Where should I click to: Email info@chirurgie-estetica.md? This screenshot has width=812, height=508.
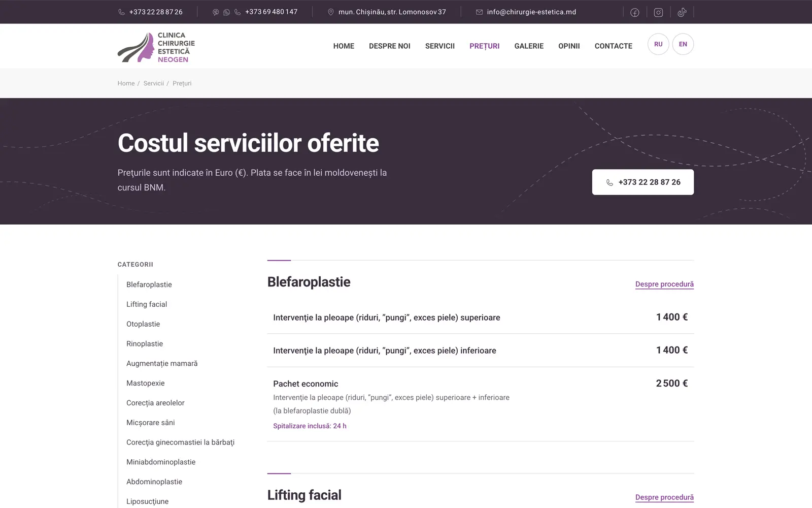click(x=531, y=12)
